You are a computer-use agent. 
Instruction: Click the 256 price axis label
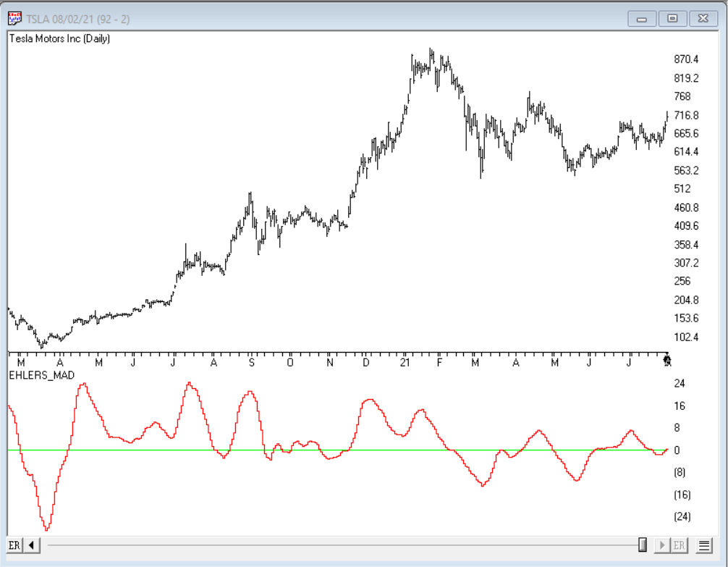coord(682,281)
